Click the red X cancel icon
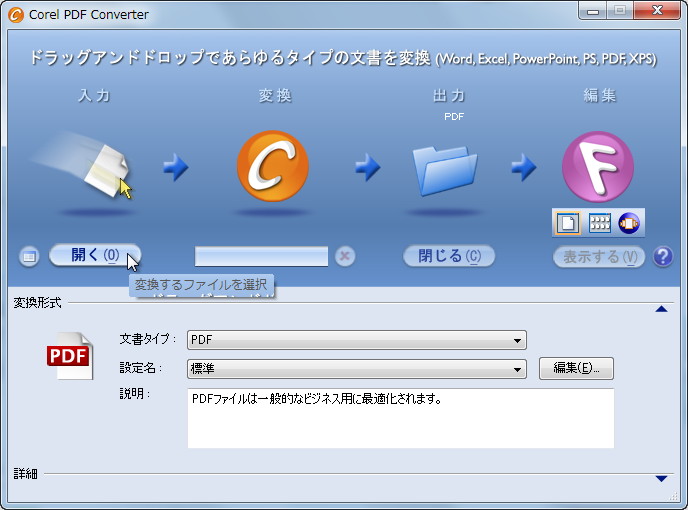Screen dimensions: 688x510 (345, 256)
